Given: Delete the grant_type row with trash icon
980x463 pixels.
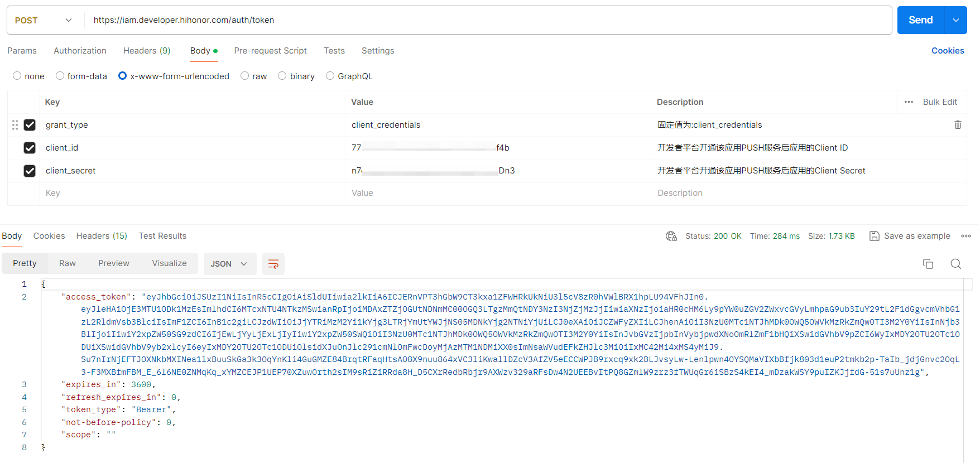Looking at the screenshot, I should (x=957, y=125).
